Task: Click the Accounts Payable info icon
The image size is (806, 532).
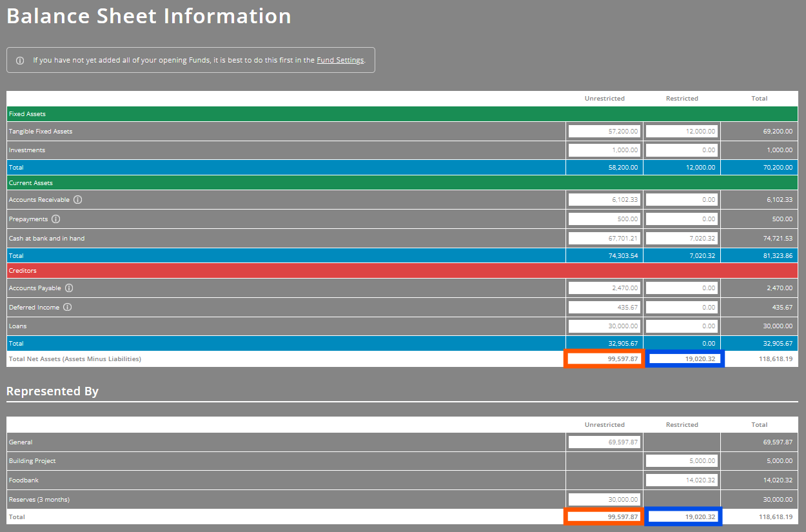Action: tap(69, 288)
